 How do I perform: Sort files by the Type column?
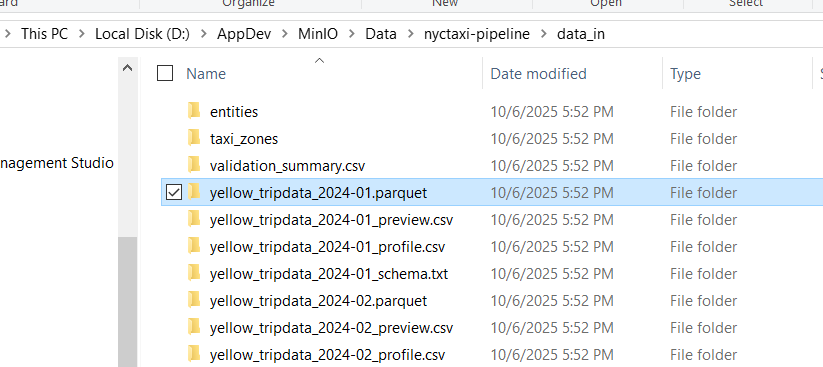click(685, 74)
